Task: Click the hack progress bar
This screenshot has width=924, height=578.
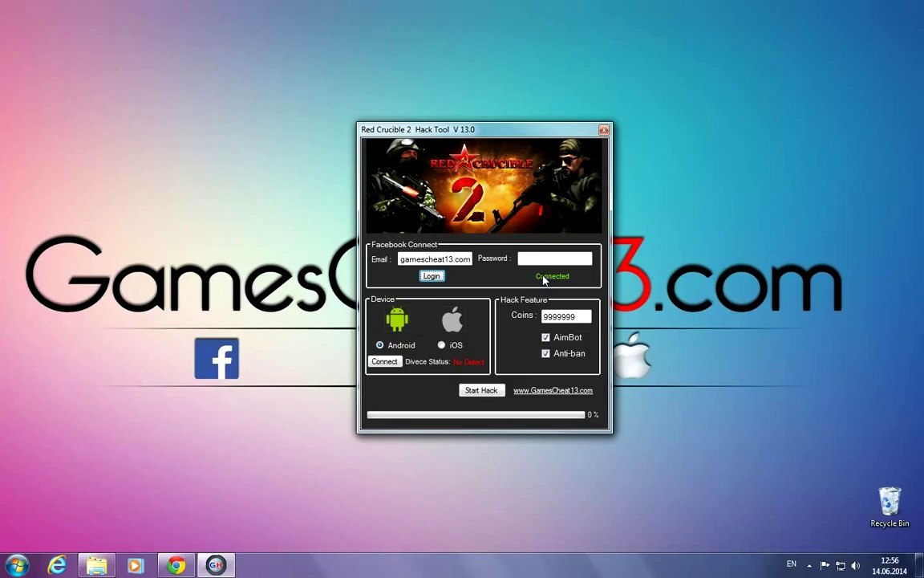Action: pyautogui.click(x=476, y=415)
